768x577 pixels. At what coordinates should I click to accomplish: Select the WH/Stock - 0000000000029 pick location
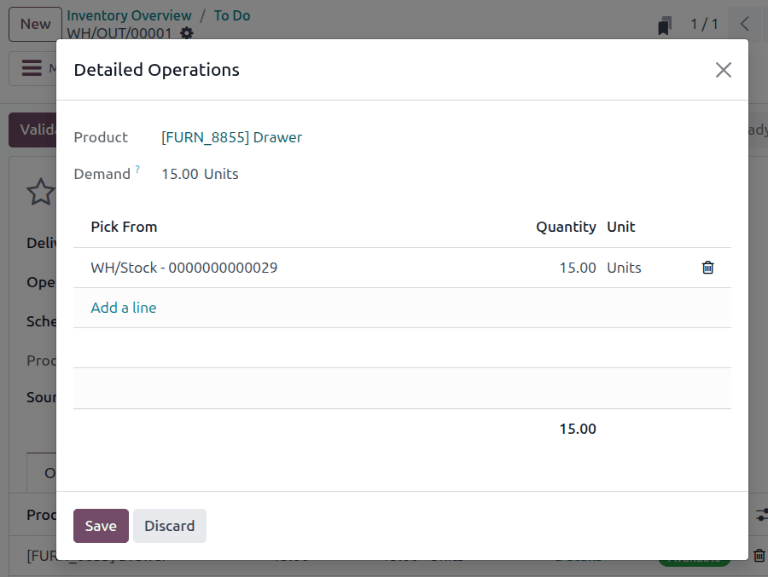click(184, 268)
